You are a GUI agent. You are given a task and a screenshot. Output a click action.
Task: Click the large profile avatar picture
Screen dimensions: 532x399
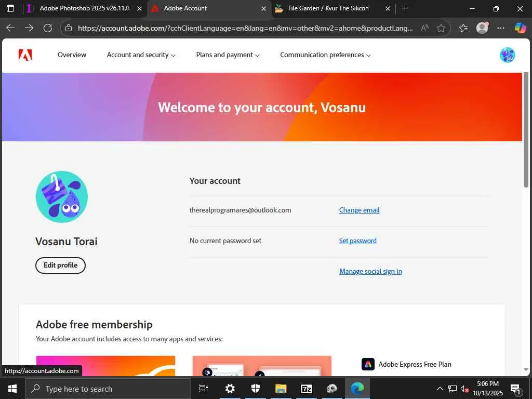coord(62,197)
